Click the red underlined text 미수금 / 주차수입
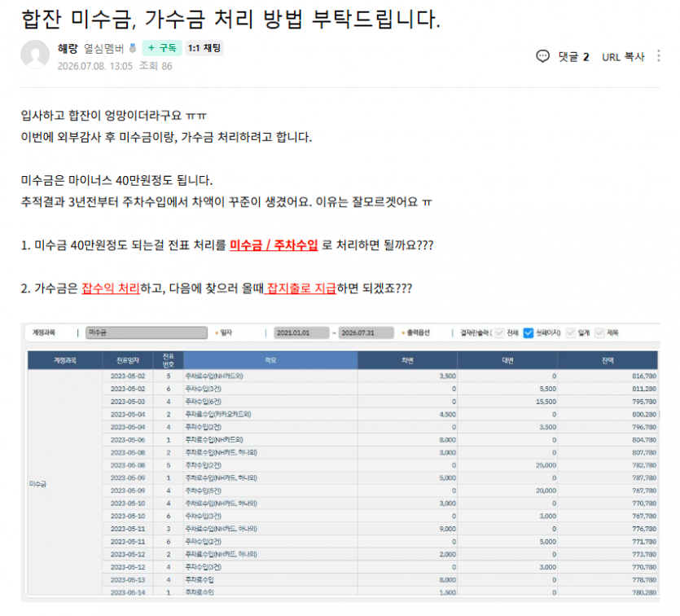This screenshot has height=616, width=680. click(274, 245)
